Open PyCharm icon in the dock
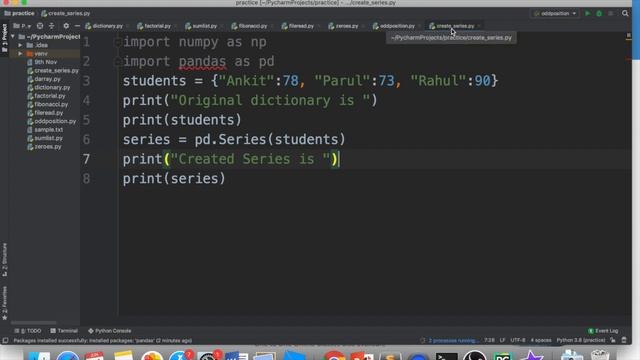The image size is (640, 360). tap(502, 356)
